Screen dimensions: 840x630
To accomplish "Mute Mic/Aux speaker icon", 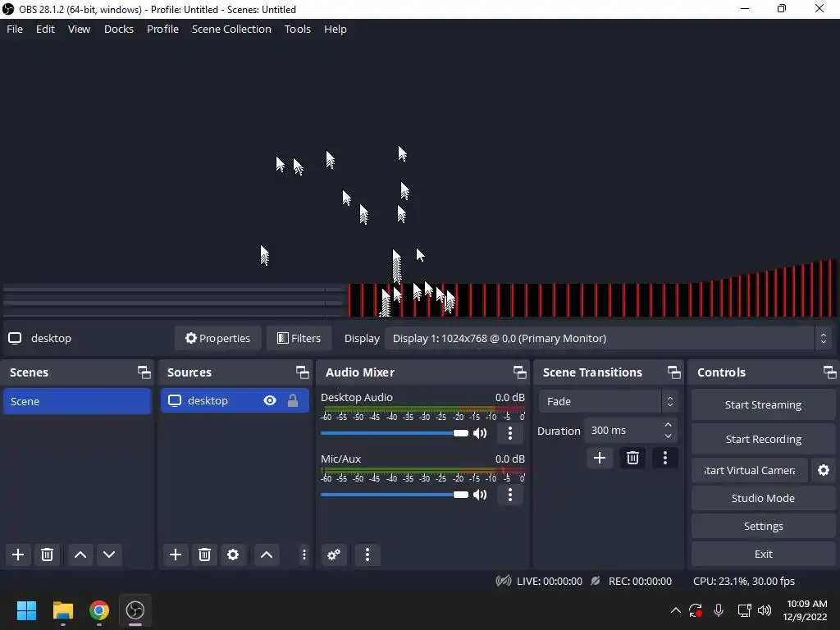I will (480, 495).
